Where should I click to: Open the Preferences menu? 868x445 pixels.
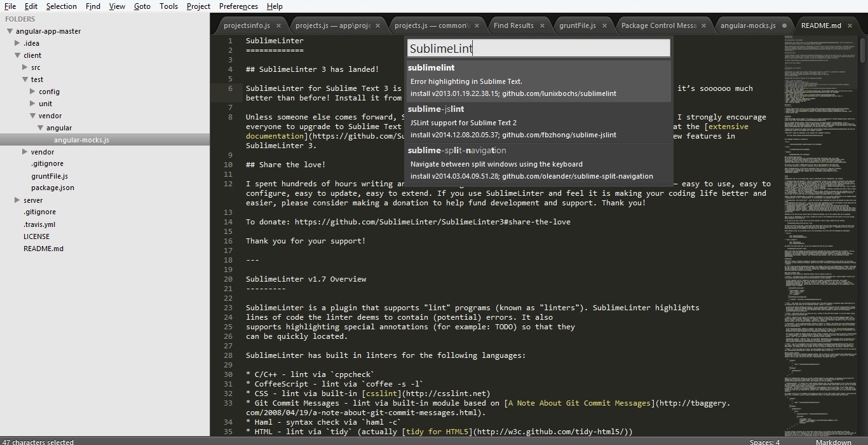[x=238, y=6]
